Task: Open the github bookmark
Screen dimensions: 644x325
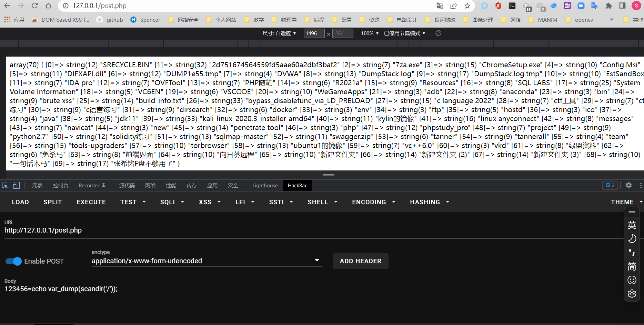Action: 110,20
